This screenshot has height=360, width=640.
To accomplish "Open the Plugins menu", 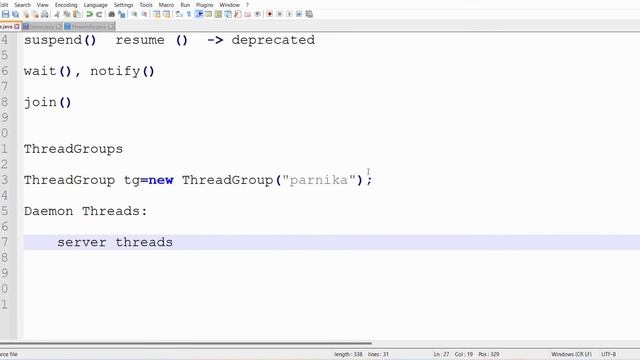I will pyautogui.click(x=204, y=5).
